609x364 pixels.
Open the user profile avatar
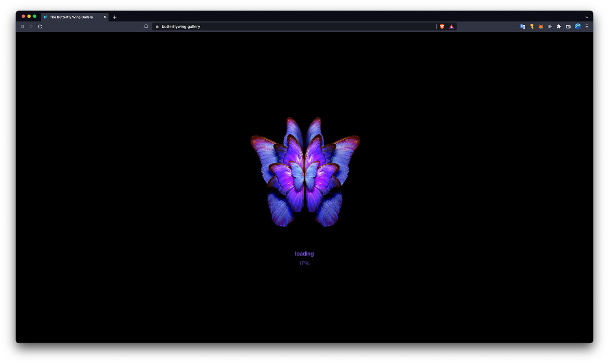tap(578, 26)
